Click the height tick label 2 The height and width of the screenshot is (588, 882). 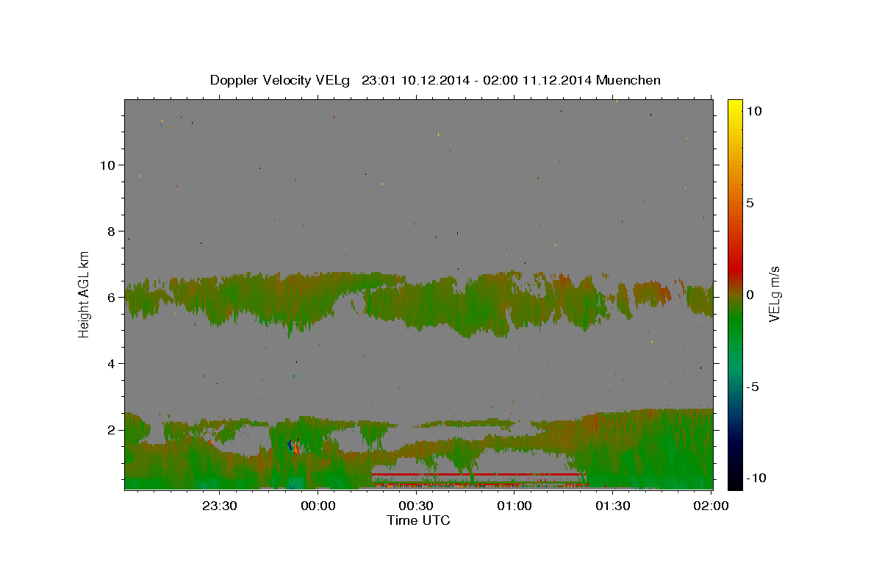[112, 429]
